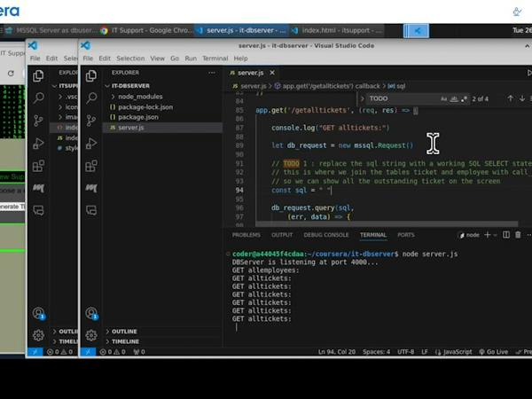Open Extensions view in front VS Code window

[x=91, y=166]
